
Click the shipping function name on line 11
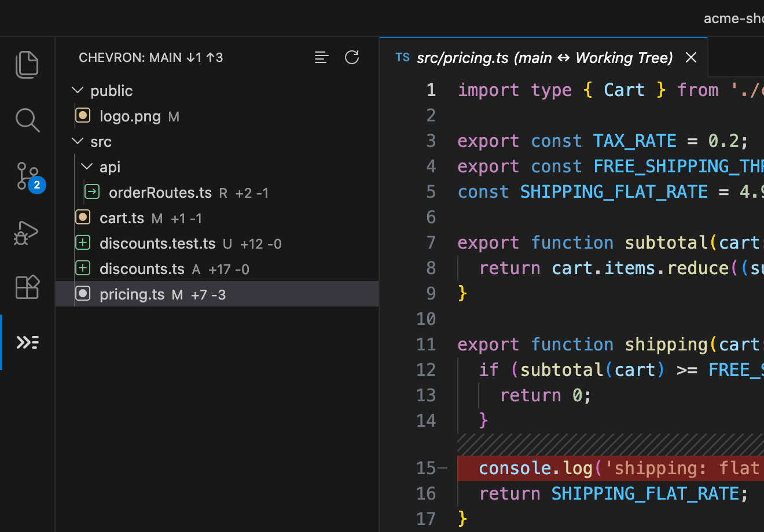[666, 345]
